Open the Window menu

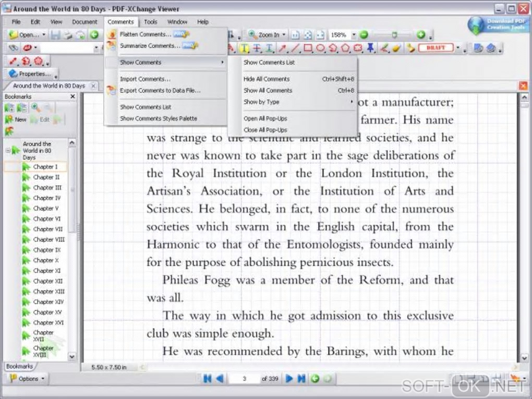point(177,22)
